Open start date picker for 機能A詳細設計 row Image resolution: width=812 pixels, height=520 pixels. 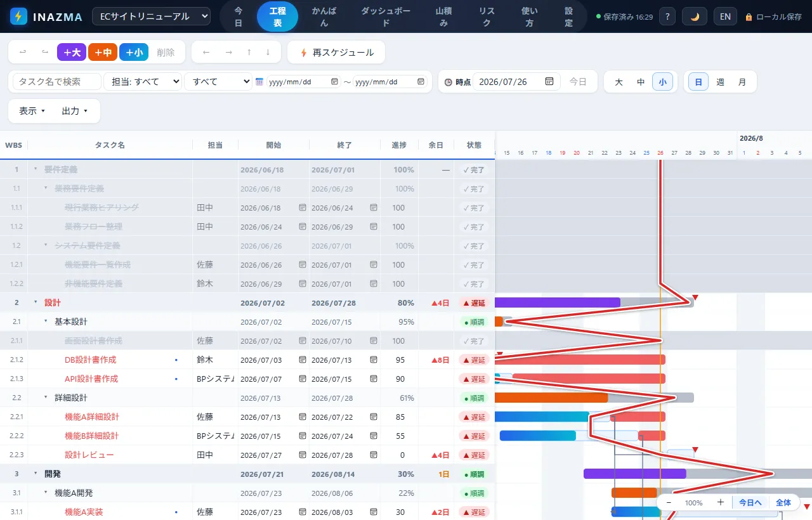303,417
